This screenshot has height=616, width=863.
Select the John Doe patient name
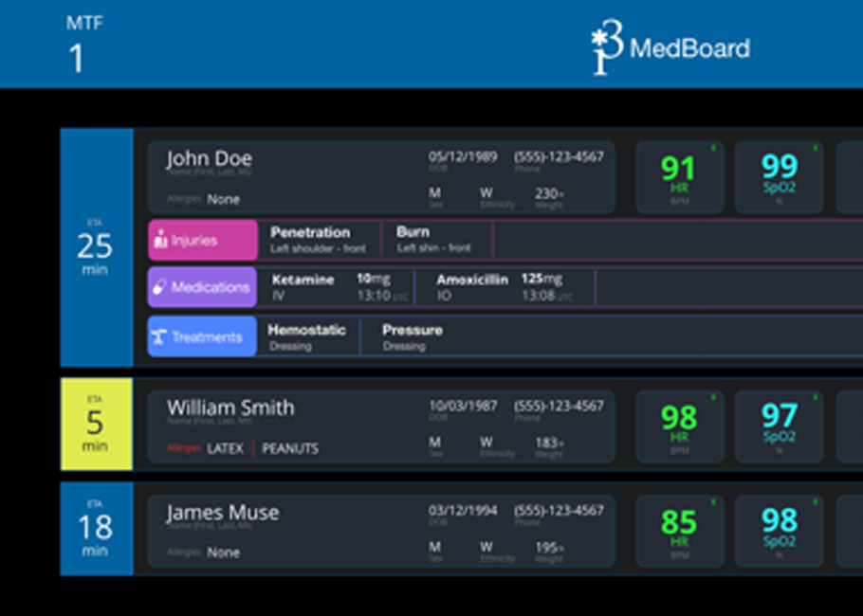[x=210, y=159]
